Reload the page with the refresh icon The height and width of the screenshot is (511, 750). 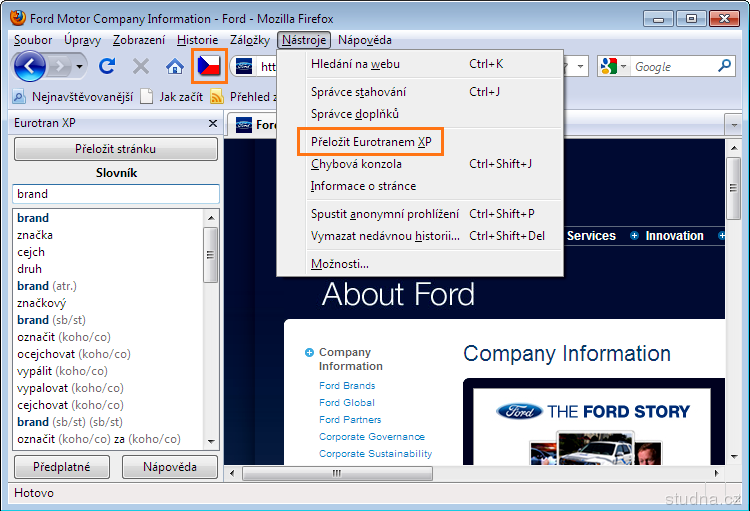click(107, 66)
